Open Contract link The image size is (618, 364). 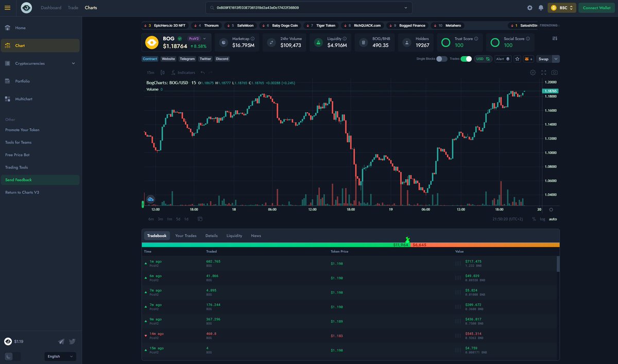(150, 59)
